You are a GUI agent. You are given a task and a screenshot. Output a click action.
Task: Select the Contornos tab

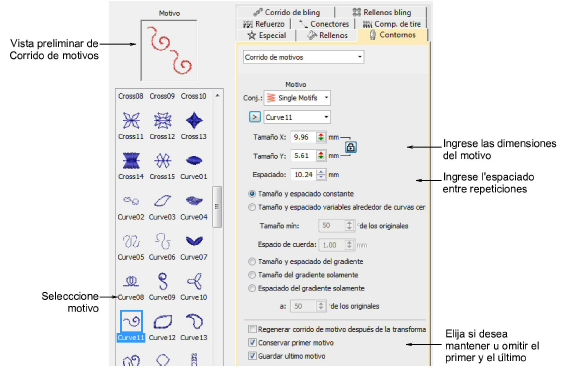coord(392,35)
